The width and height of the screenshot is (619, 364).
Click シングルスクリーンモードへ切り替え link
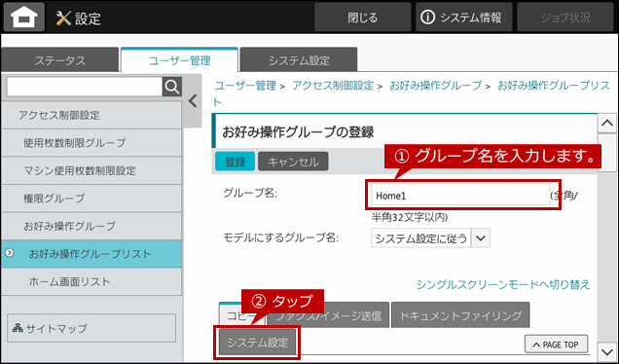pyautogui.click(x=503, y=284)
